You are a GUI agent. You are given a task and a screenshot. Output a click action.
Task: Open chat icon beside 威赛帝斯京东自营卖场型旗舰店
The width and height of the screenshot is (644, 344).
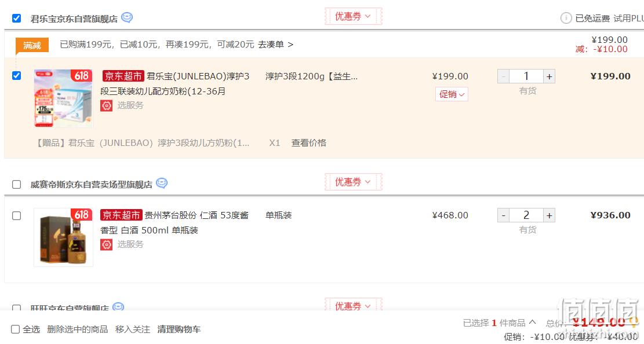tap(162, 183)
